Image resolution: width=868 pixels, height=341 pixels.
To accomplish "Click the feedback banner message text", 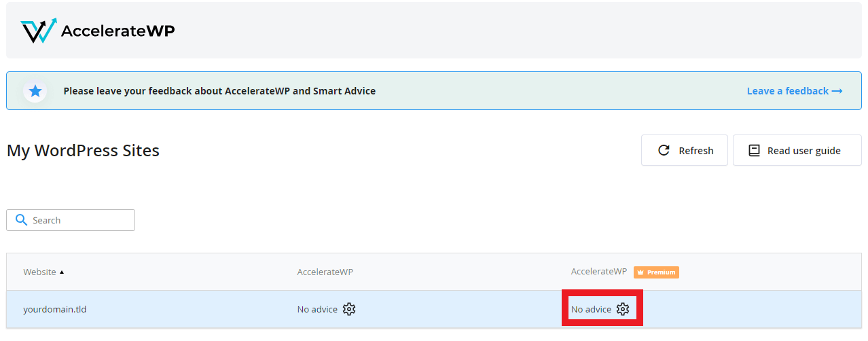I will click(x=219, y=91).
